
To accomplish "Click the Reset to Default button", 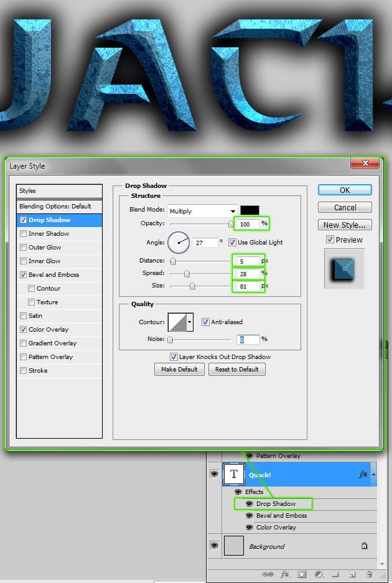I will (x=236, y=369).
